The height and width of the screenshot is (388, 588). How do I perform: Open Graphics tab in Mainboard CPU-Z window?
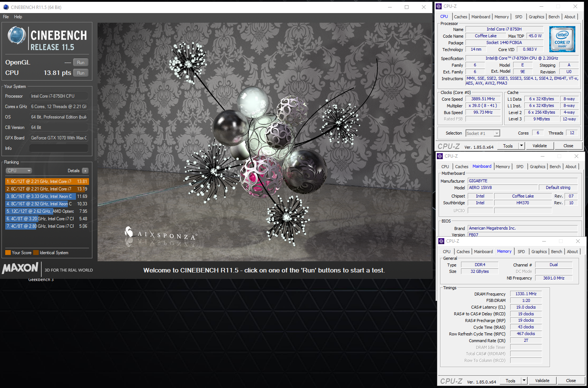(x=538, y=167)
